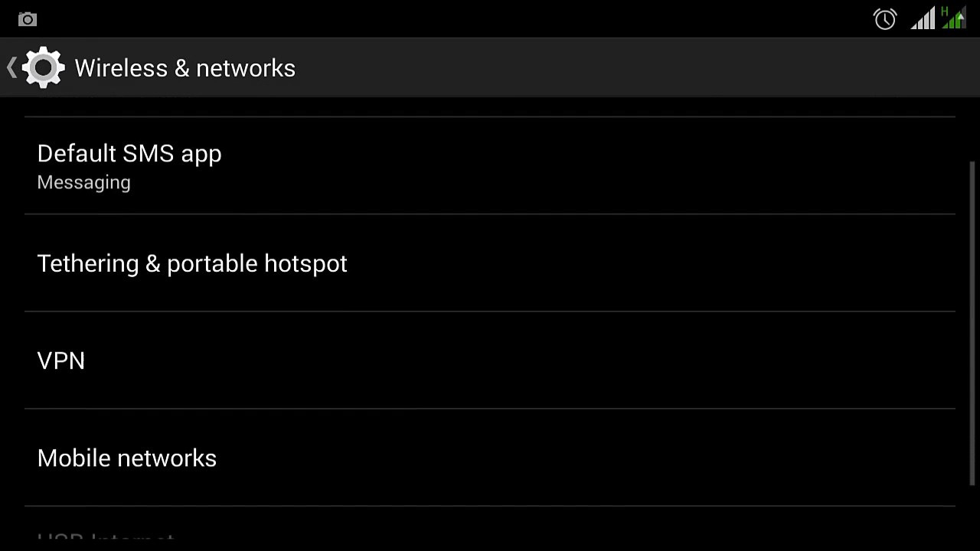Tap the alarm clock status icon

point(885,19)
